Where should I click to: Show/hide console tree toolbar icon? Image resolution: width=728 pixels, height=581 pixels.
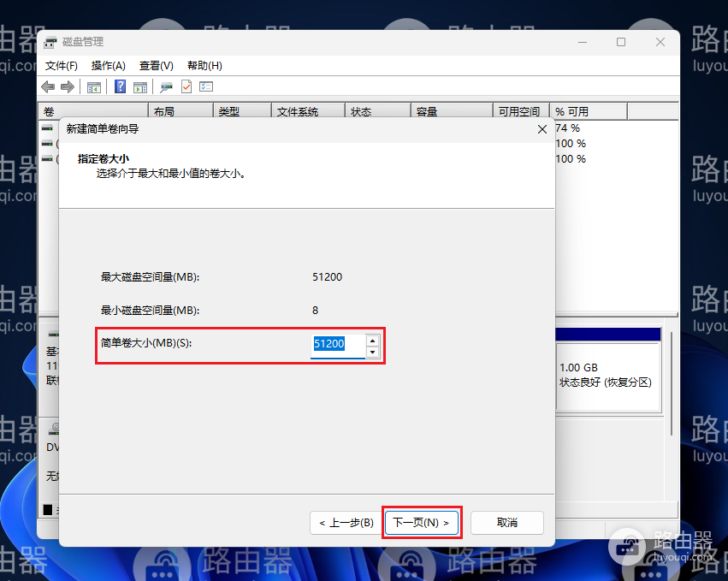tap(94, 86)
